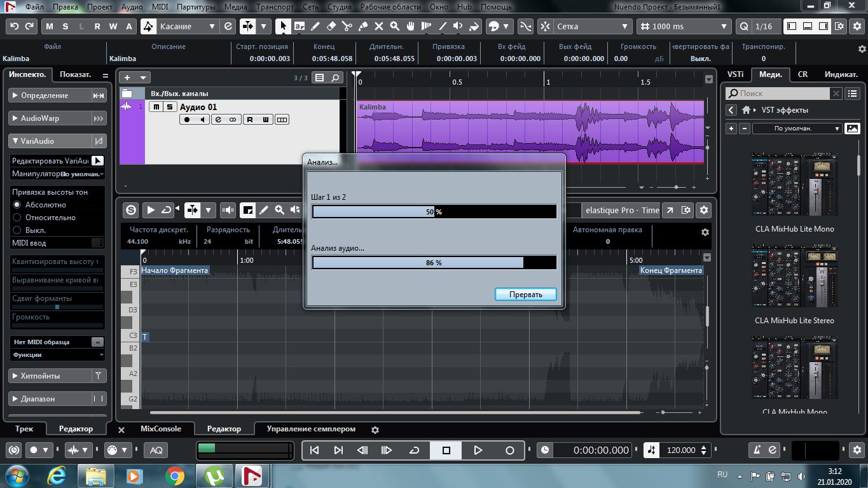
Task: Click the Snap to Zero Crossing icon
Action: [525, 26]
